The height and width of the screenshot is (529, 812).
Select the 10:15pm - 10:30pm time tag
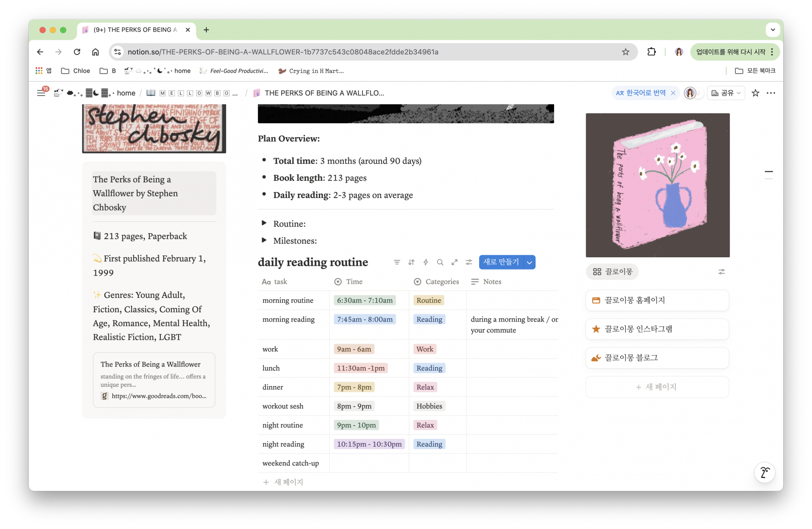(369, 444)
